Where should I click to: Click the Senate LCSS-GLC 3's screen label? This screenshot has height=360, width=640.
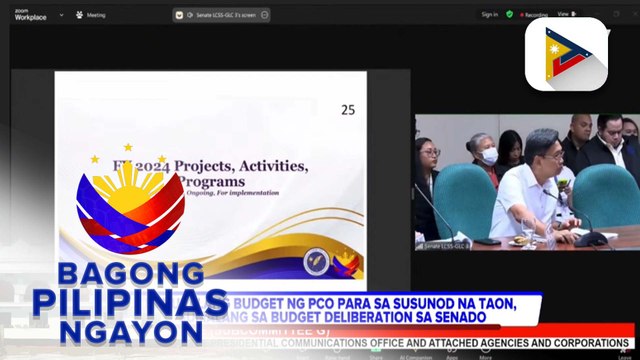click(226, 15)
